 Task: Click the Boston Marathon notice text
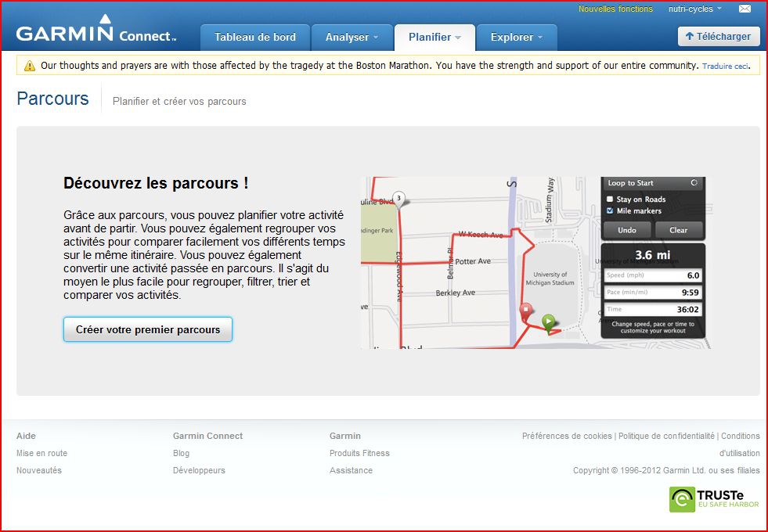[x=370, y=66]
